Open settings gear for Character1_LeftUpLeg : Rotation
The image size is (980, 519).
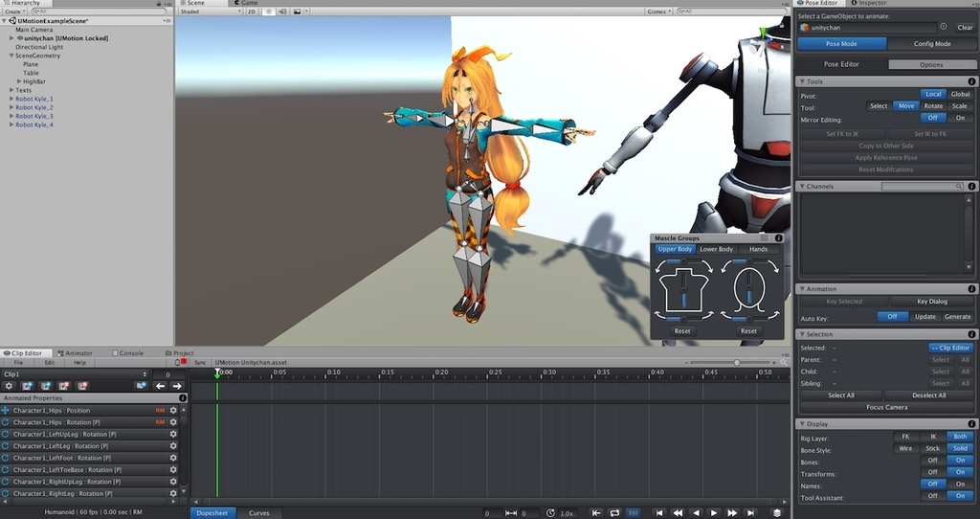coord(173,434)
